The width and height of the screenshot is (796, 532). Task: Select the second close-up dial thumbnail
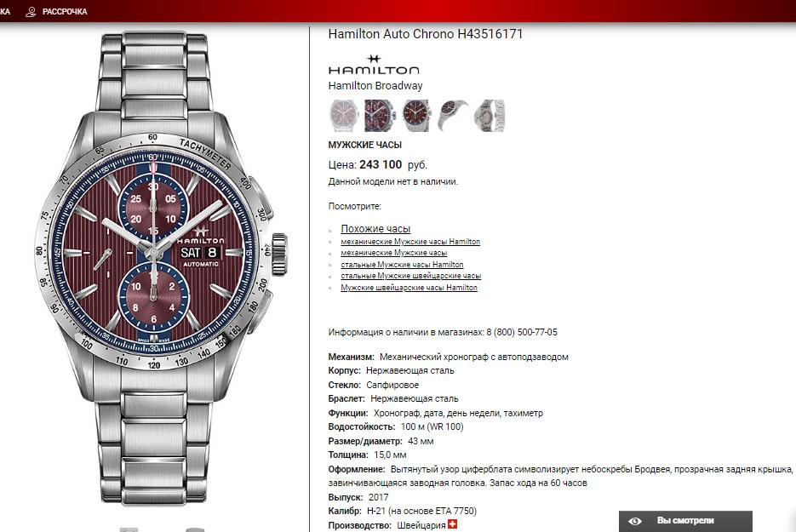379,116
